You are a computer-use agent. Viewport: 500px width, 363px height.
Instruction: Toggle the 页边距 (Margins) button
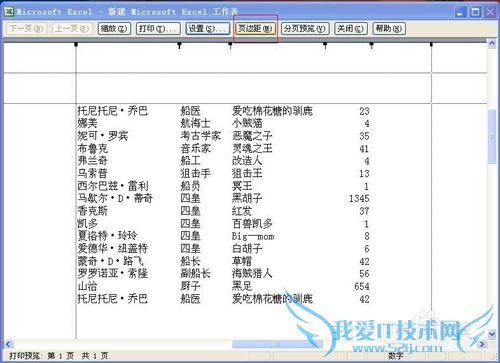pos(255,29)
